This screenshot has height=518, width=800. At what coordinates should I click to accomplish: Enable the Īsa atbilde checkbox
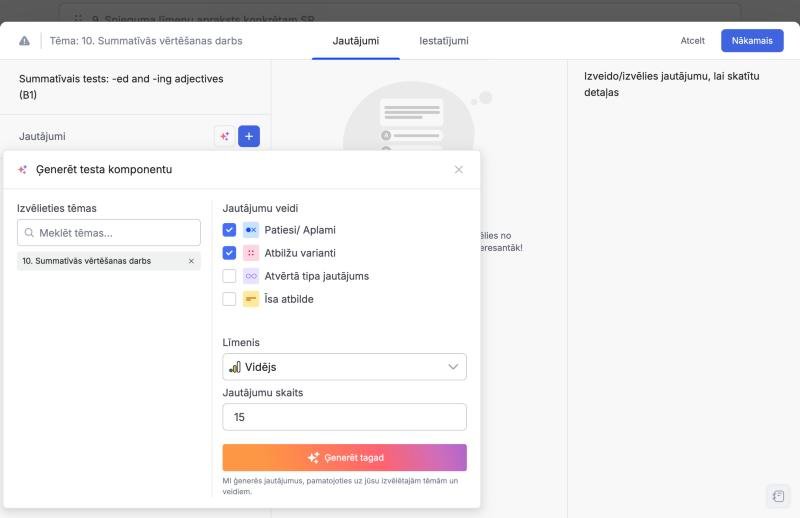click(x=229, y=299)
